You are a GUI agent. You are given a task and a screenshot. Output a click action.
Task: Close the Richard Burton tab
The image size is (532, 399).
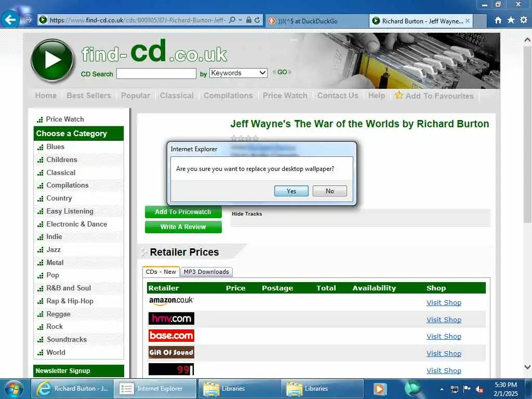[x=468, y=21]
